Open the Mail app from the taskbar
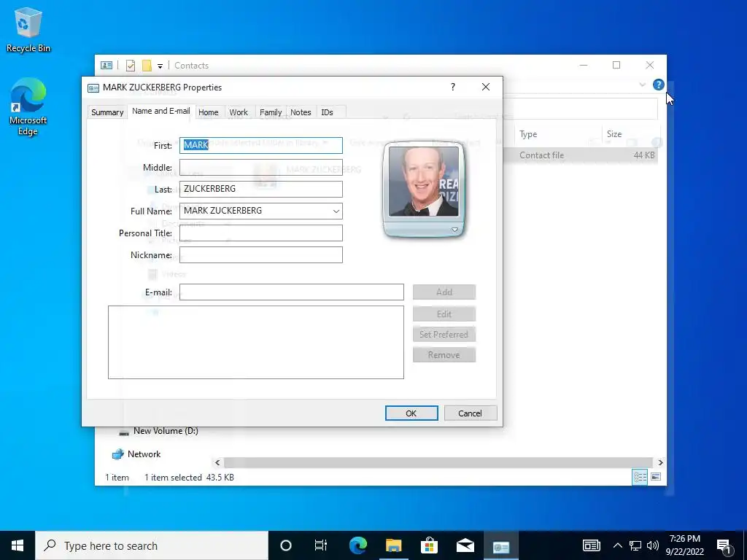Screen dimensions: 747x560 pos(465,545)
